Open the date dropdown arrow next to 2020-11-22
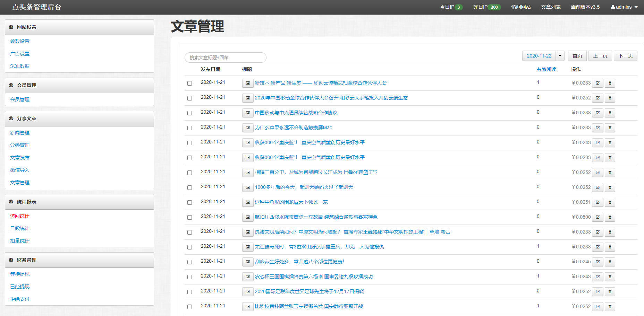 (560, 56)
